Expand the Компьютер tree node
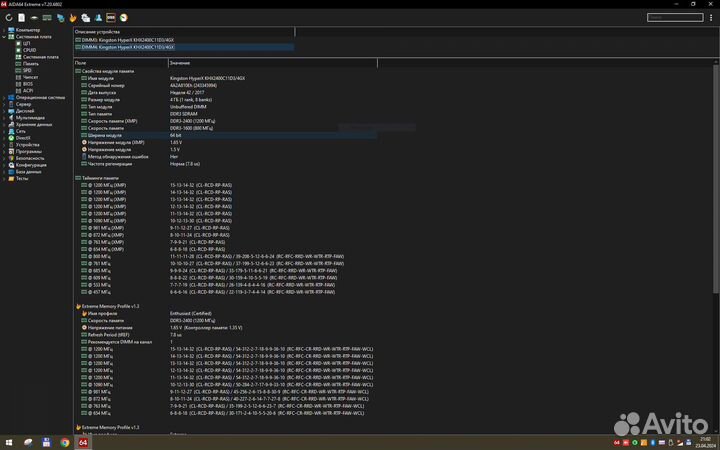Screen dimensions: 720x450 (x=4, y=31)
